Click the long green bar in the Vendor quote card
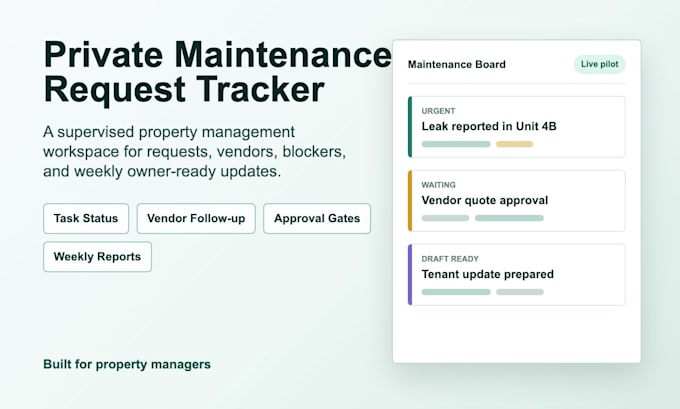This screenshot has width=680, height=409. pos(509,218)
